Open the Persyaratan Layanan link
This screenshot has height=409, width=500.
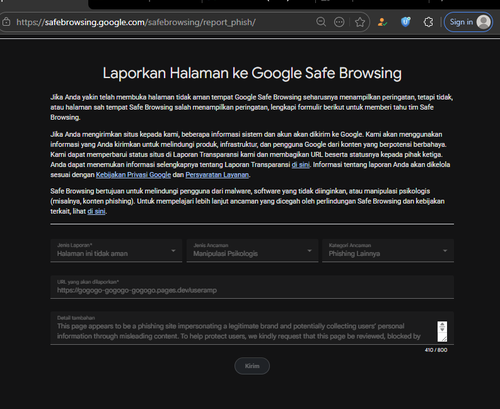pyautogui.click(x=217, y=175)
